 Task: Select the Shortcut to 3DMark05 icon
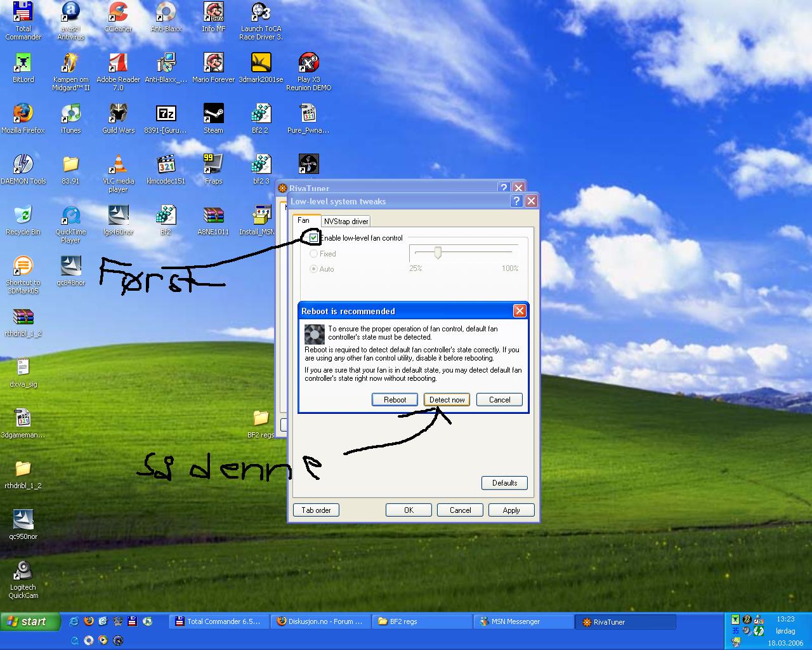point(23,274)
